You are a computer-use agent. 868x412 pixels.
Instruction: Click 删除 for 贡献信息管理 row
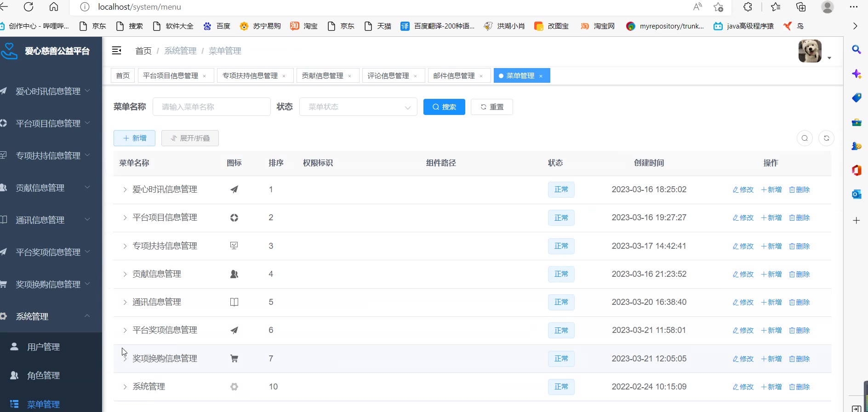pyautogui.click(x=799, y=275)
